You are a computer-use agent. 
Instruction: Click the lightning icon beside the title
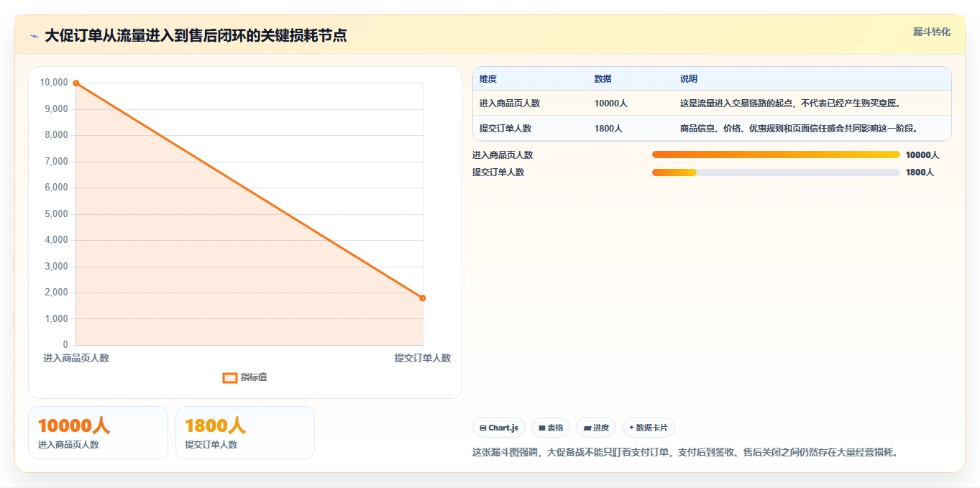click(x=35, y=36)
